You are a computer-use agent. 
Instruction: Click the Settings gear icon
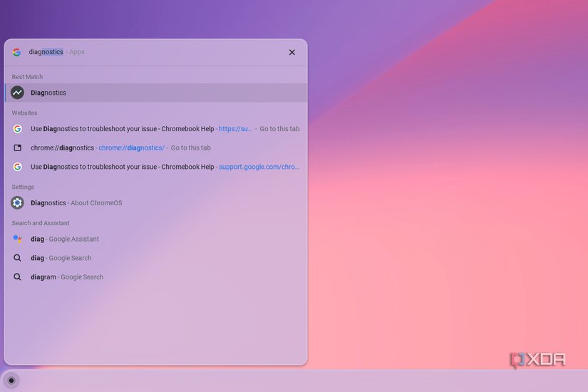click(17, 203)
